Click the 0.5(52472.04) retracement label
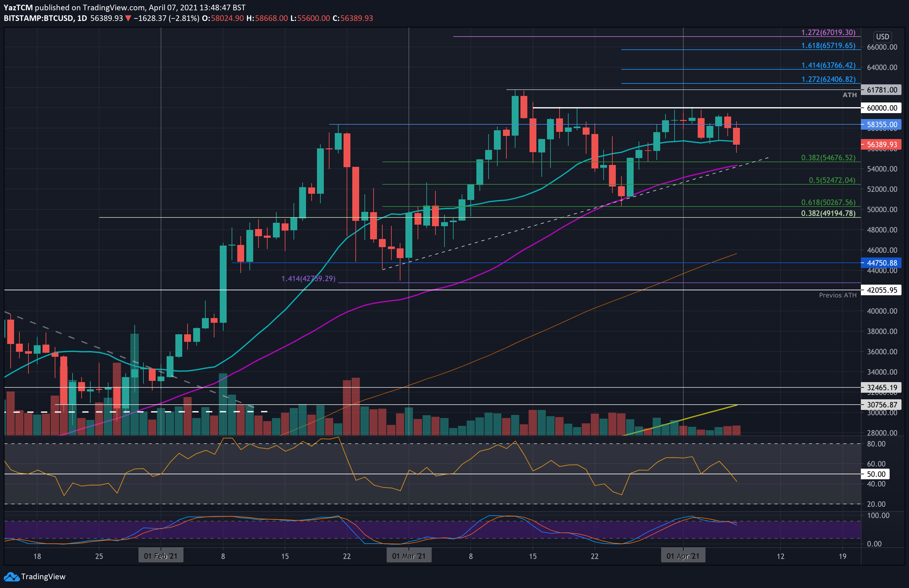 coord(832,180)
